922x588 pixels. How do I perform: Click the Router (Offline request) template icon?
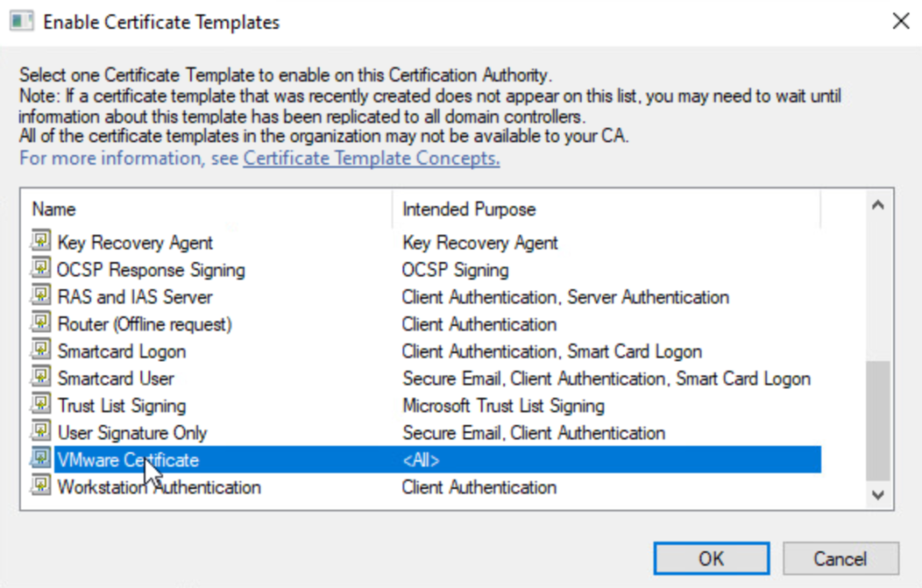click(x=41, y=322)
